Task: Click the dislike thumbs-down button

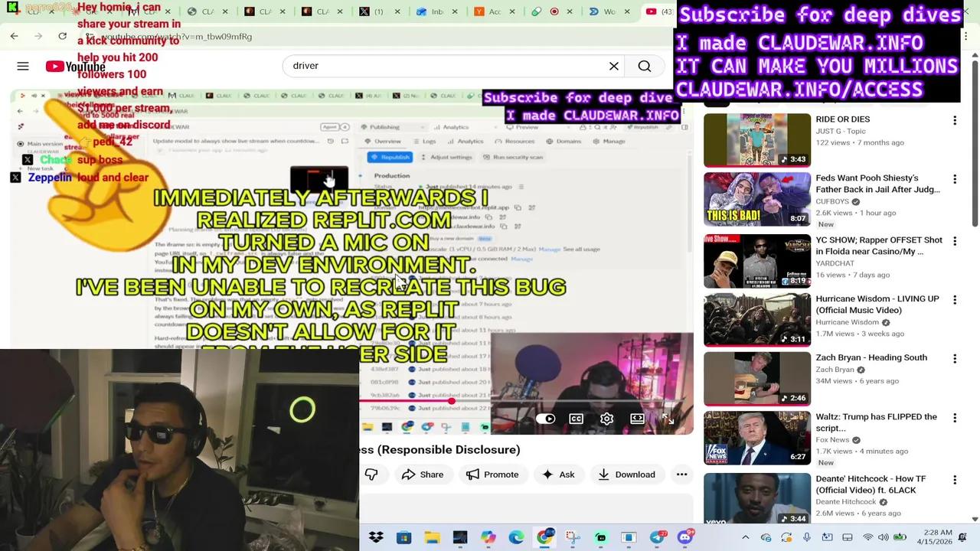Action: pos(371,474)
